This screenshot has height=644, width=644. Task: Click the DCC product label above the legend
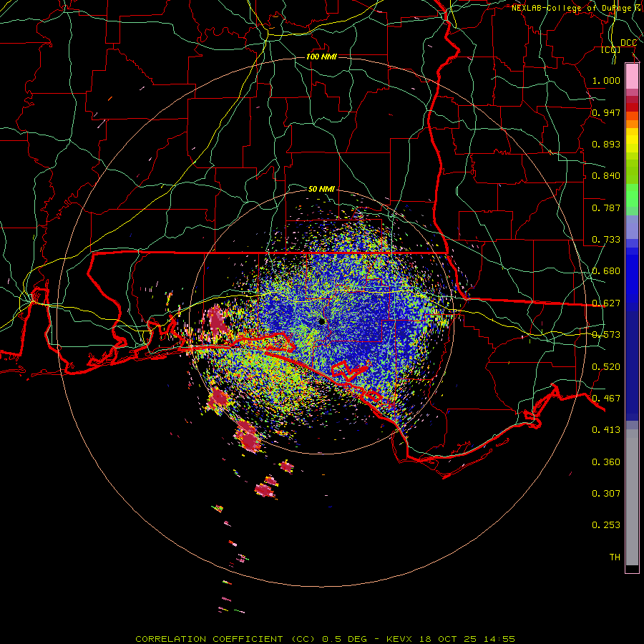click(x=628, y=43)
